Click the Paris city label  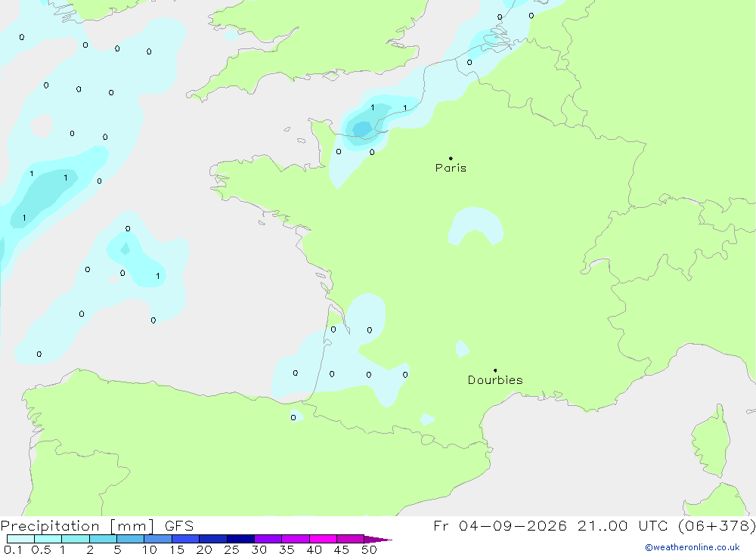click(451, 168)
